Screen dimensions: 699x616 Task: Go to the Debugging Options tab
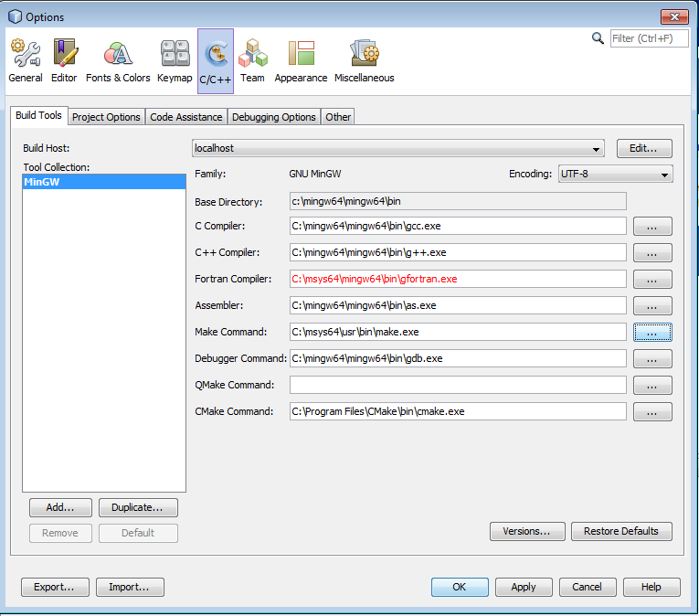click(273, 117)
